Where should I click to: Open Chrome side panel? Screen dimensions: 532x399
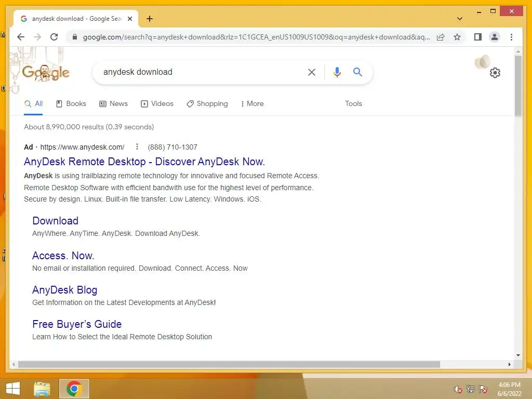478,37
